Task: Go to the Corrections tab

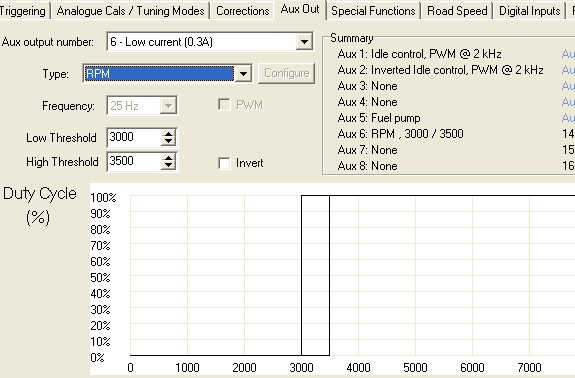Action: [x=242, y=11]
